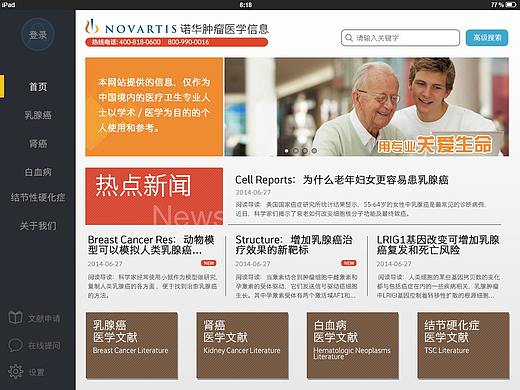520x390 pixels.
Task: Open settings gear icon
Action: [15, 371]
